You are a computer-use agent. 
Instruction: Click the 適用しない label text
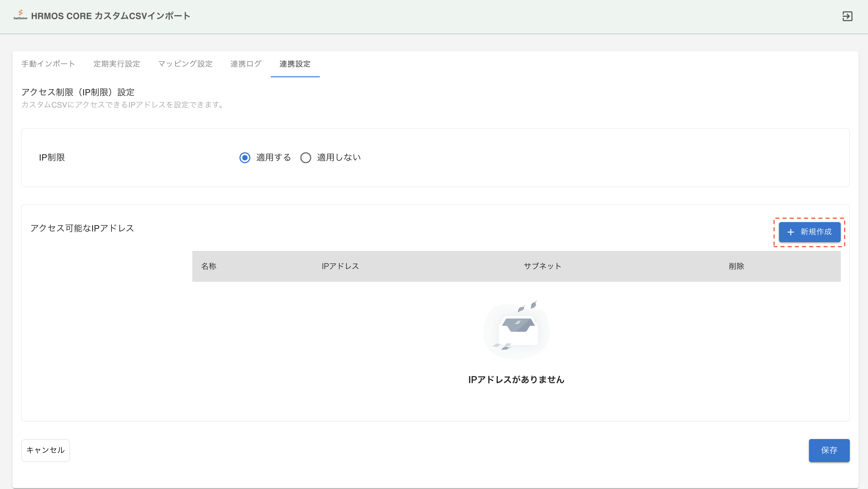(339, 157)
